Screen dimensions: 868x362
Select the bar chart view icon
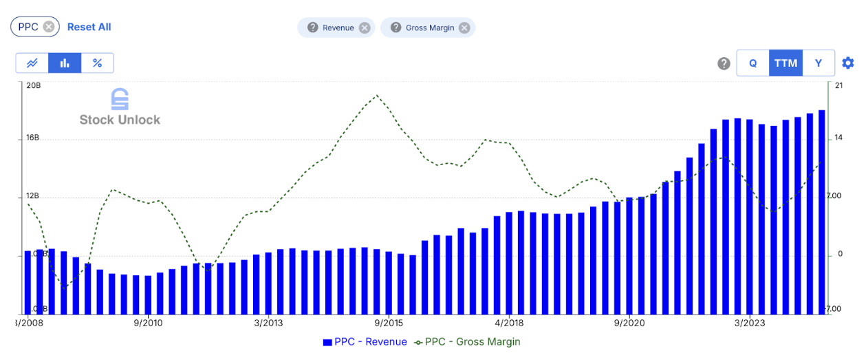tap(65, 63)
